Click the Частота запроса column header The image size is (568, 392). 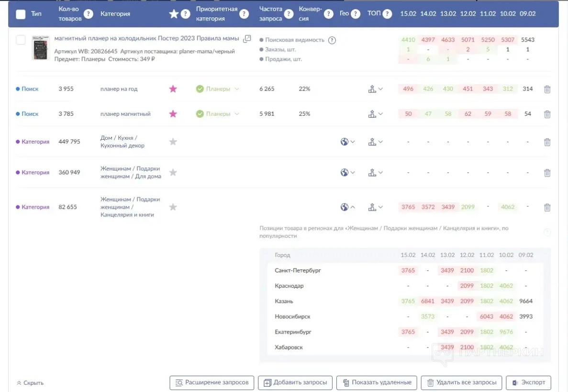coord(270,14)
